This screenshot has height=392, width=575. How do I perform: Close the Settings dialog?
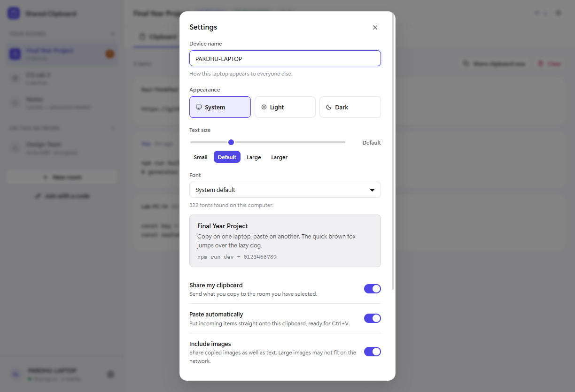coord(375,27)
